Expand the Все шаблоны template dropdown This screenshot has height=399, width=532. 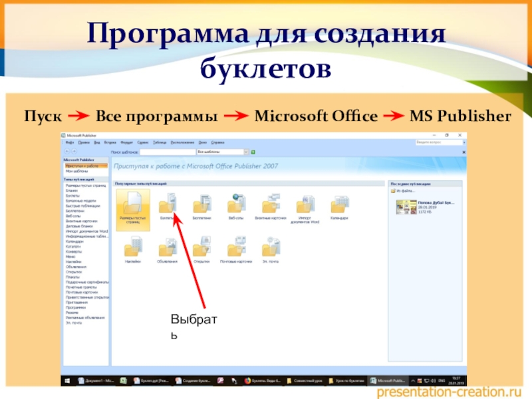click(246, 152)
